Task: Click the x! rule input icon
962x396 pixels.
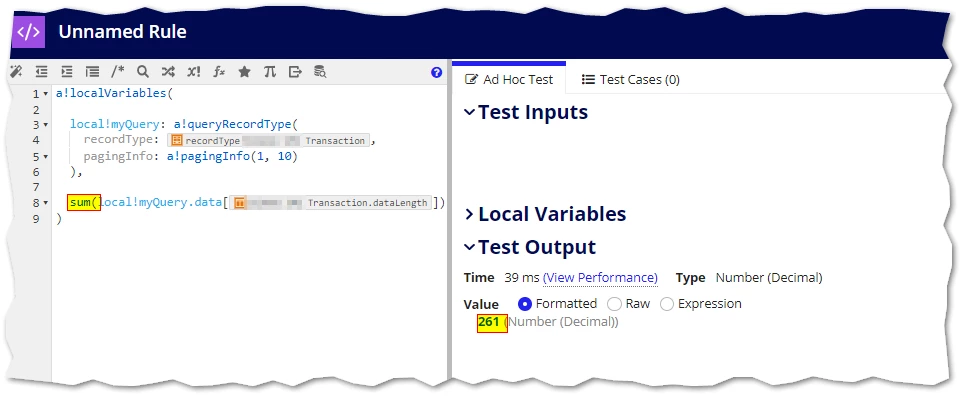Action: click(x=194, y=72)
